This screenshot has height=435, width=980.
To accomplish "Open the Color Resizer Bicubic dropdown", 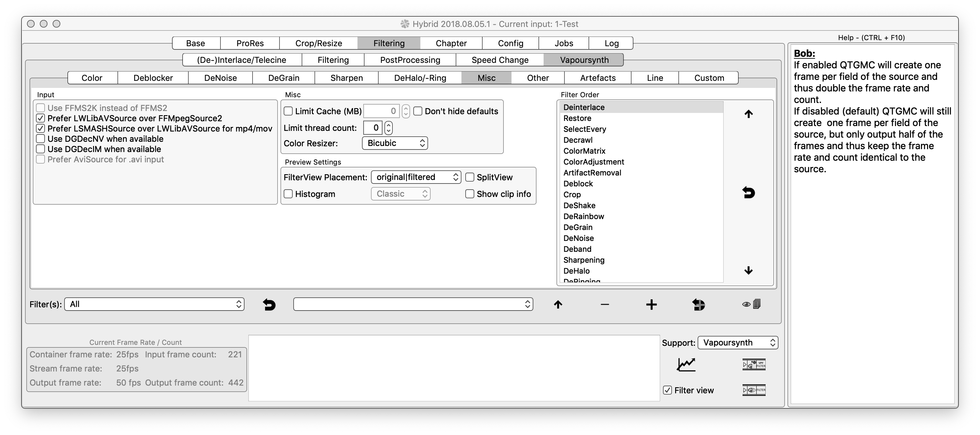I will (395, 143).
